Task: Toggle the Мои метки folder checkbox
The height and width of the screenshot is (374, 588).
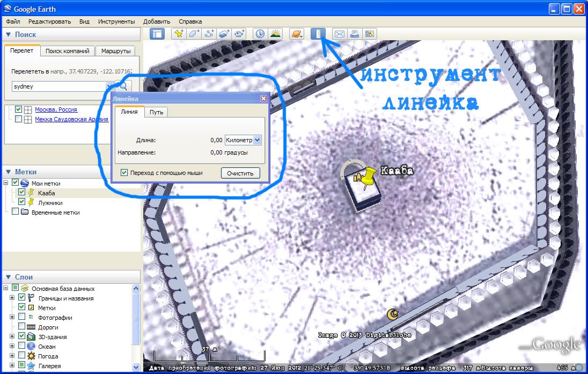Action: 16,183
